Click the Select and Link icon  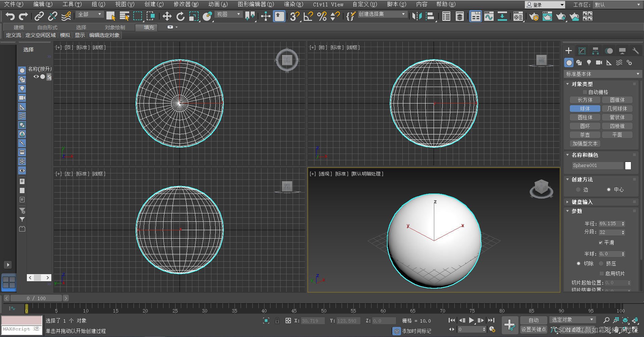39,16
